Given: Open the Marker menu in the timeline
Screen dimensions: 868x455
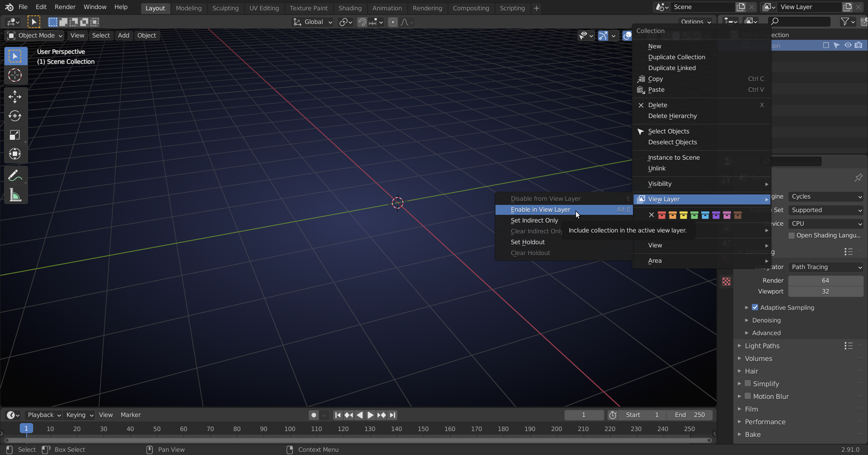Looking at the screenshot, I should click(131, 415).
